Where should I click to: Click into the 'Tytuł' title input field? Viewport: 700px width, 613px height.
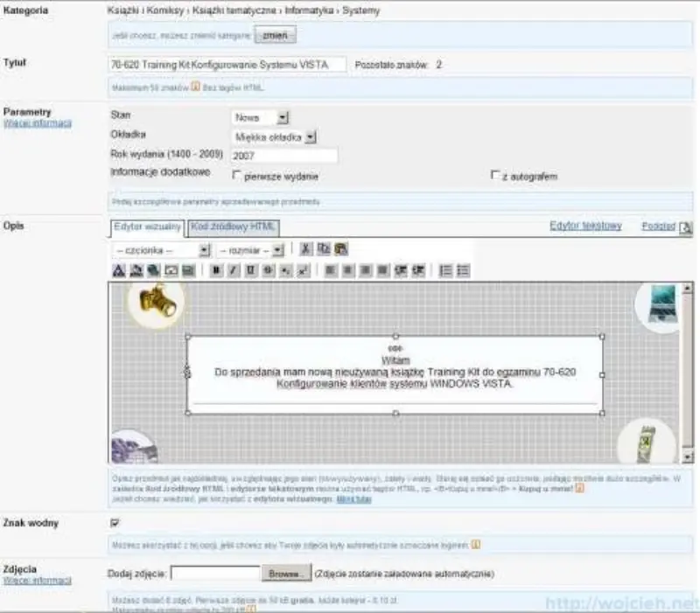point(227,65)
